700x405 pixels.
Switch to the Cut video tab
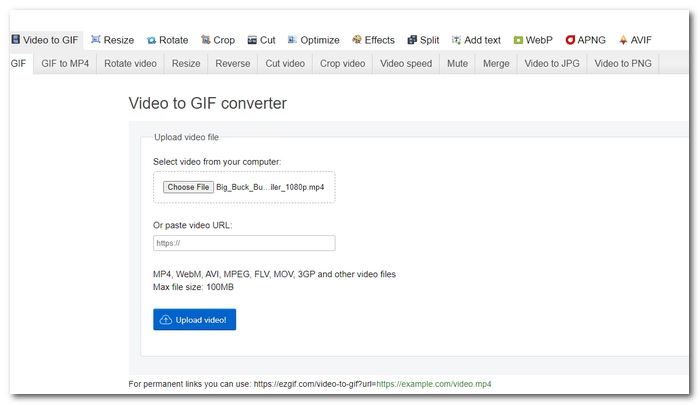click(285, 63)
